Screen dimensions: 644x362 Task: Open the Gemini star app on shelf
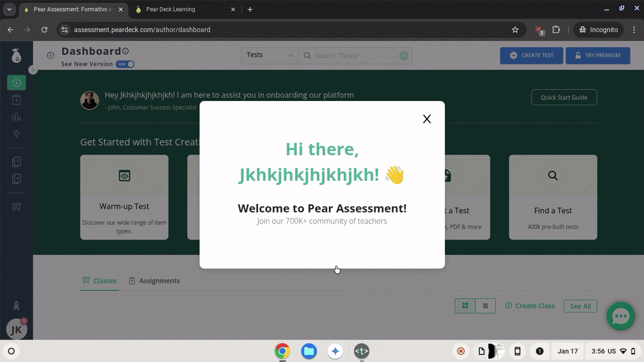[335, 351]
